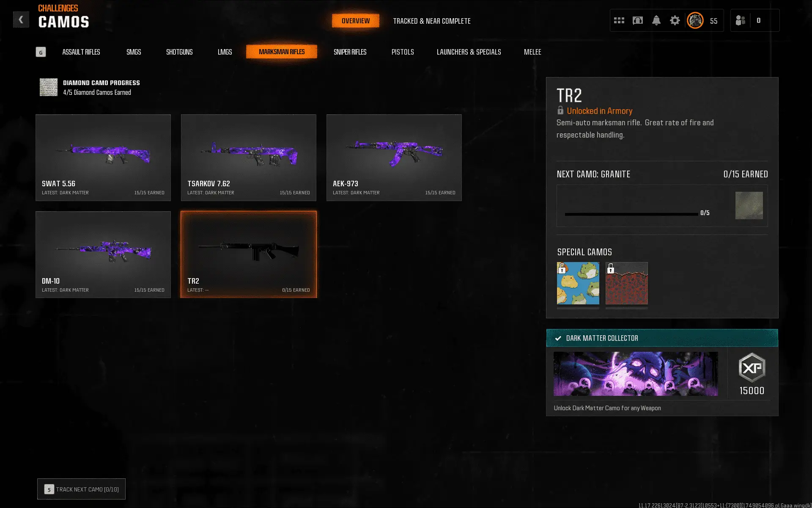Open the grid menu icon
812x508 pixels.
(x=619, y=20)
